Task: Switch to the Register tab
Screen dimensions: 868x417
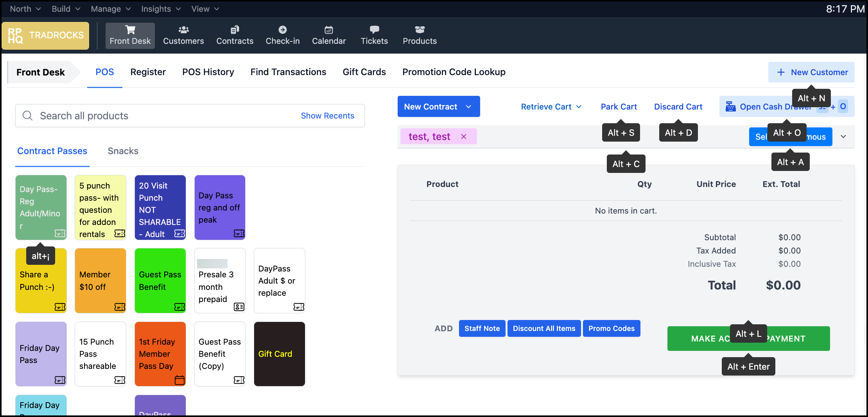Action: tap(148, 72)
